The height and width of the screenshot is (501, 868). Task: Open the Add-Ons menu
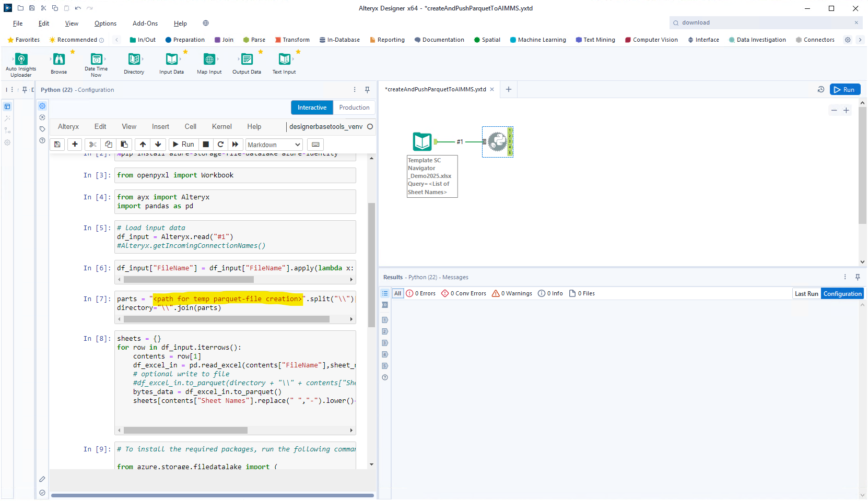click(x=145, y=23)
